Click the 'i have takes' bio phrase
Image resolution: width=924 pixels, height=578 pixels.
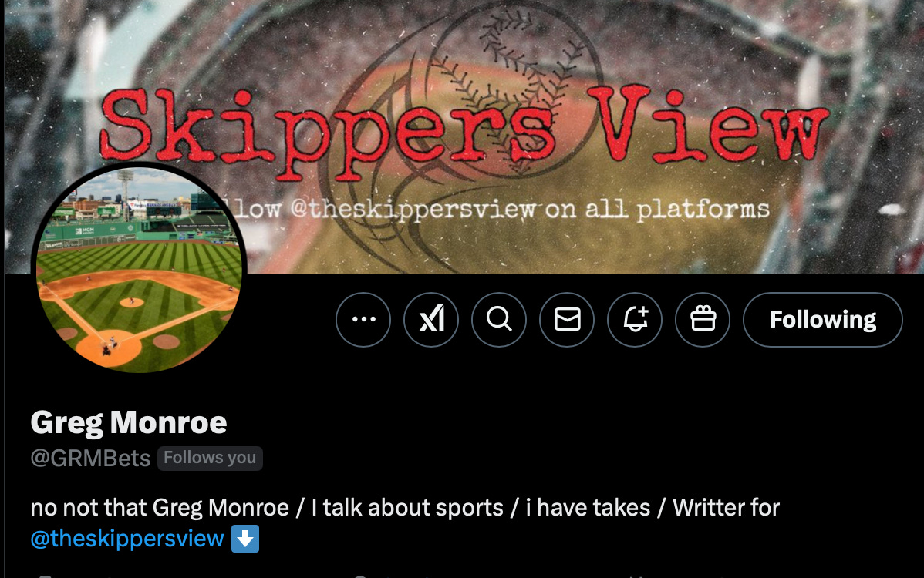pos(588,507)
